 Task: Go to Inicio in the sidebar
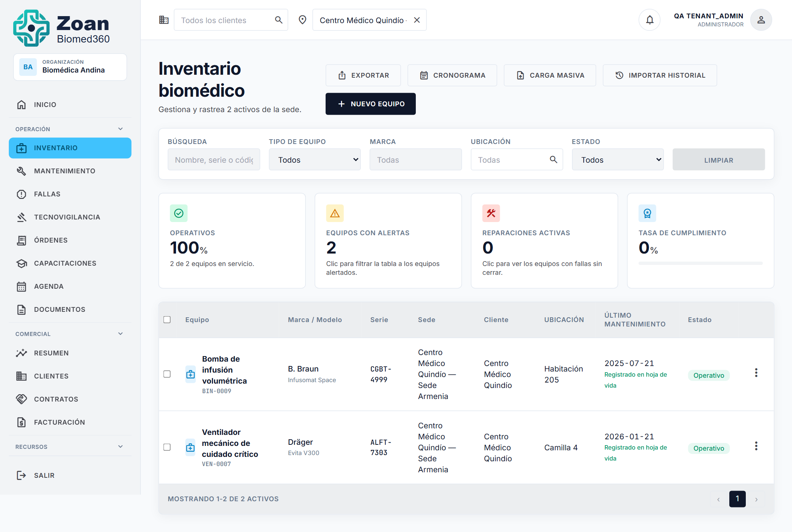70,105
